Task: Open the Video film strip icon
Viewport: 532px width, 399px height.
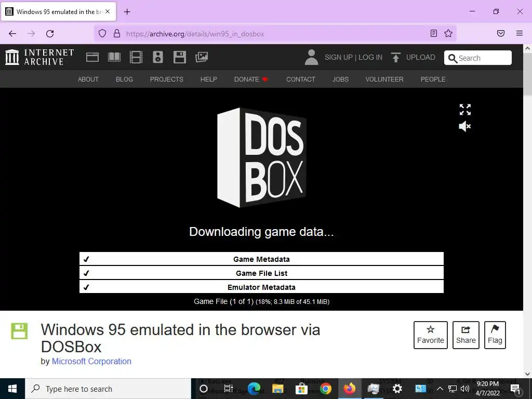Action: pyautogui.click(x=136, y=57)
